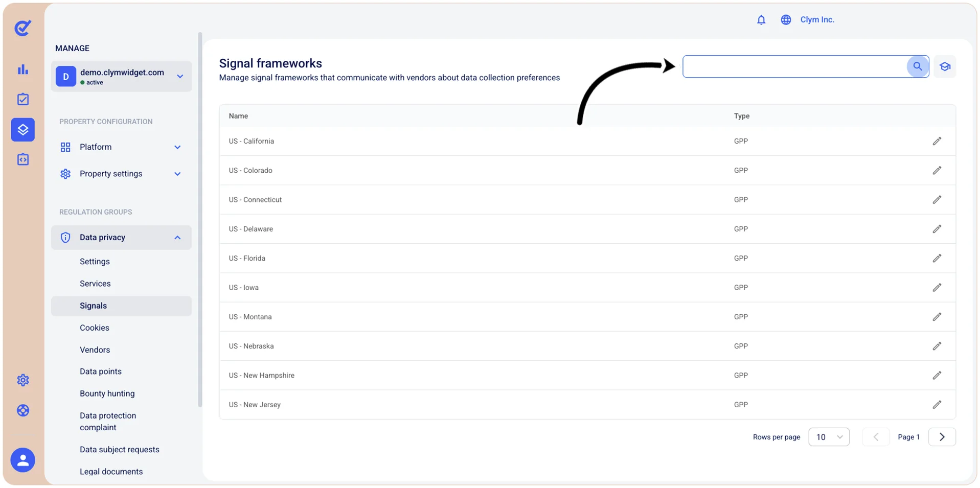Edit the US - Montana framework
The height and width of the screenshot is (488, 980).
pos(937,317)
